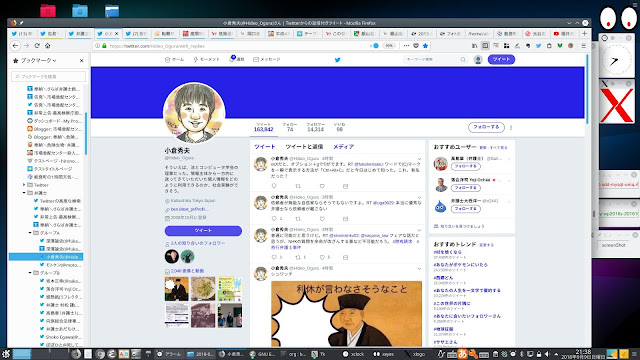The image size is (640, 360).
Task: Focus the Twitter keyword search box
Action: pyautogui.click(x=435, y=60)
